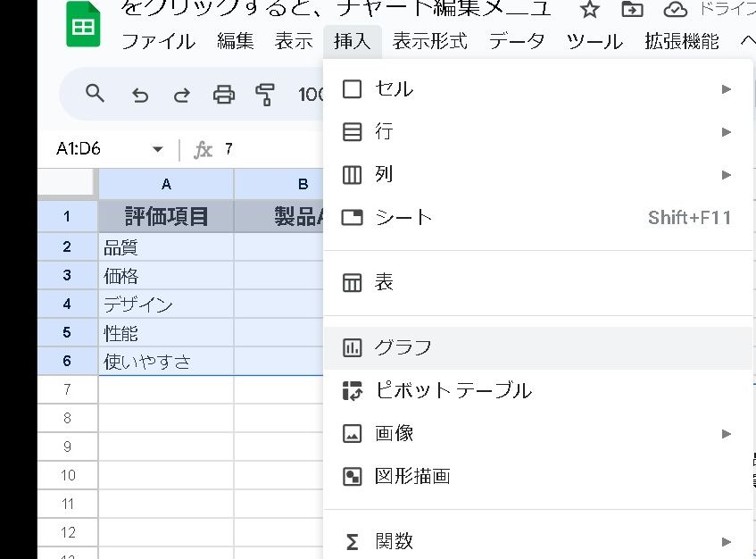Image resolution: width=756 pixels, height=559 pixels.
Task: Redo the last action
Action: (181, 94)
